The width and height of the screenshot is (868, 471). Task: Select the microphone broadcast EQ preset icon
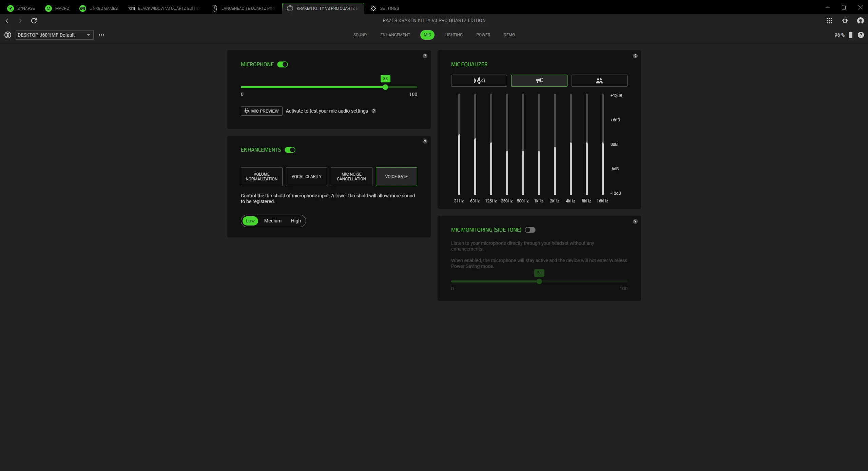479,81
